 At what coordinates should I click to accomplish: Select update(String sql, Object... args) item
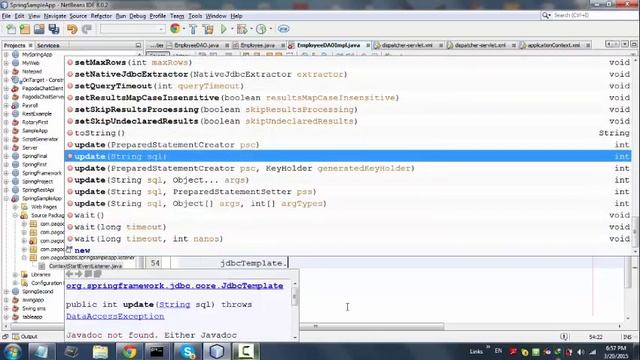(x=348, y=180)
